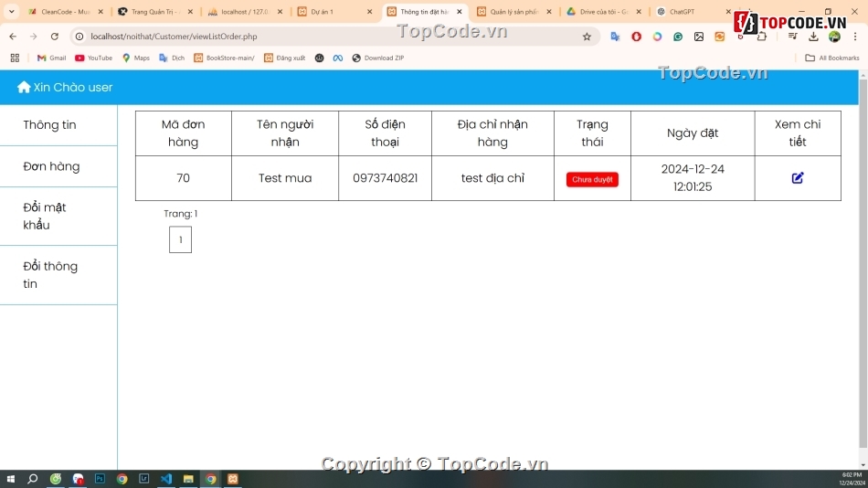Viewport: 868px width, 488px height.
Task: Switch to CleanCode tab
Action: (x=65, y=12)
